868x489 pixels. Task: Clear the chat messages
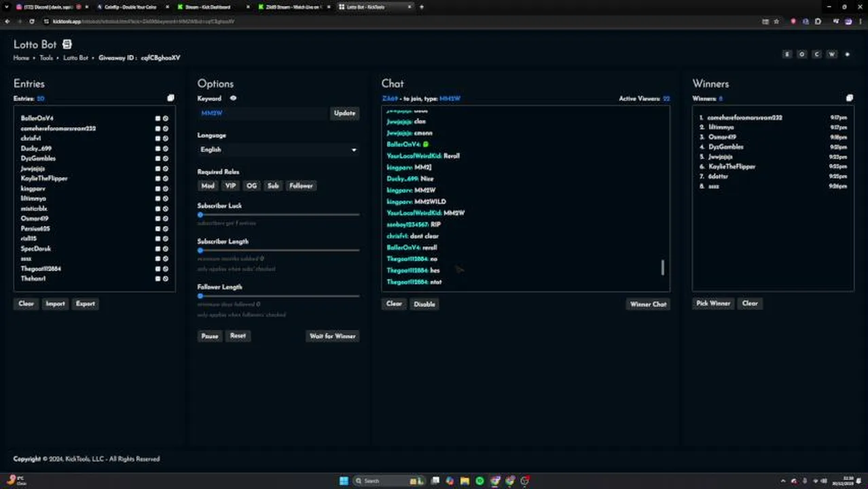tap(394, 304)
